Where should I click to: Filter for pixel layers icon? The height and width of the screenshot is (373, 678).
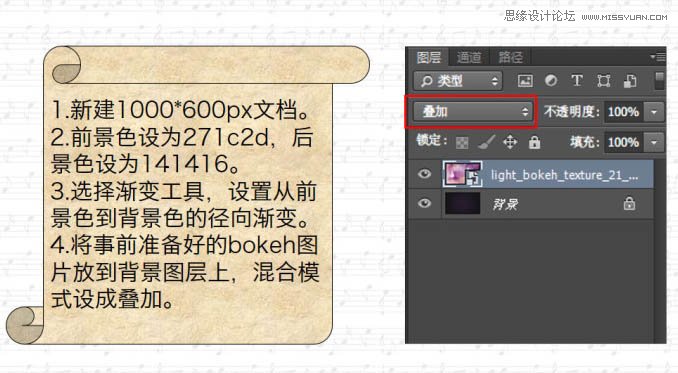[x=525, y=81]
